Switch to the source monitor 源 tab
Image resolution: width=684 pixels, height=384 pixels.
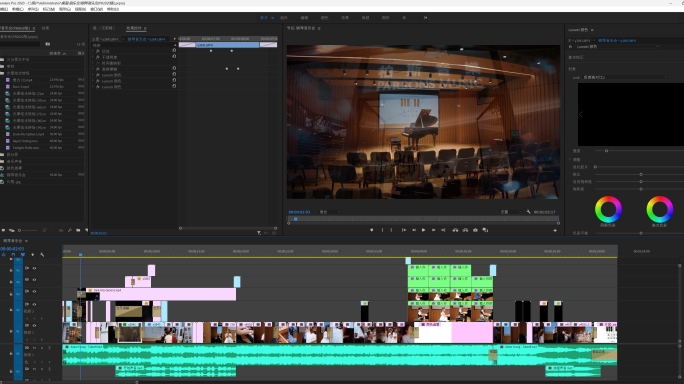click(x=103, y=28)
